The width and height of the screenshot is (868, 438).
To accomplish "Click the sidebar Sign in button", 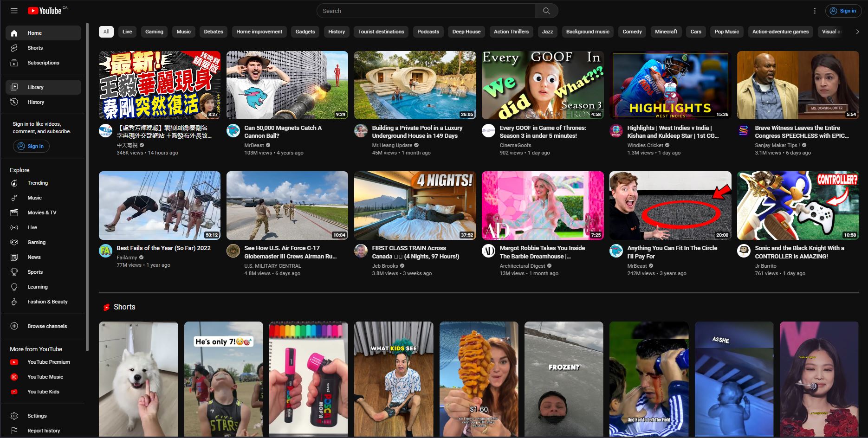I will 31,146.
